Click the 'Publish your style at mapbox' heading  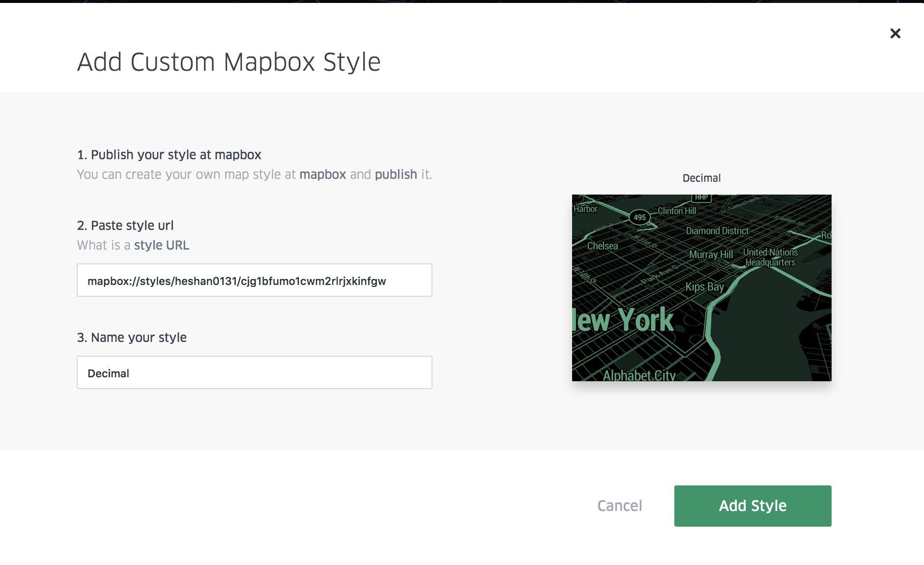click(169, 155)
